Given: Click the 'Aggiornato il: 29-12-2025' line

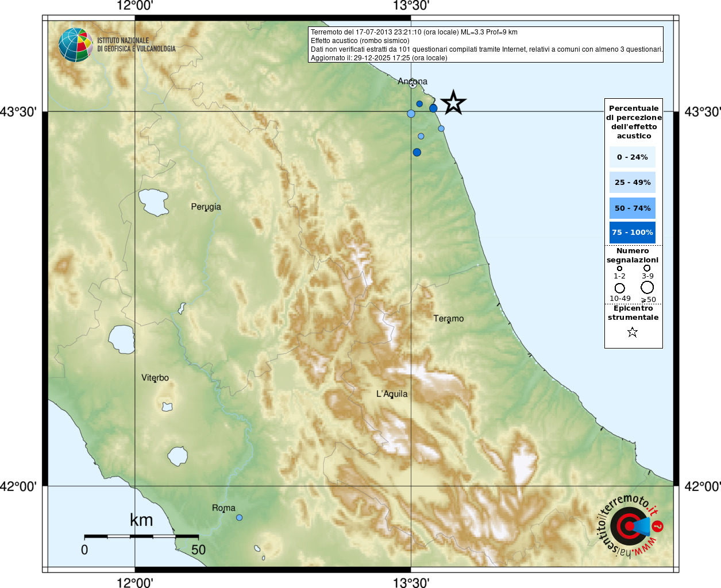Looking at the screenshot, I should (x=379, y=58).
